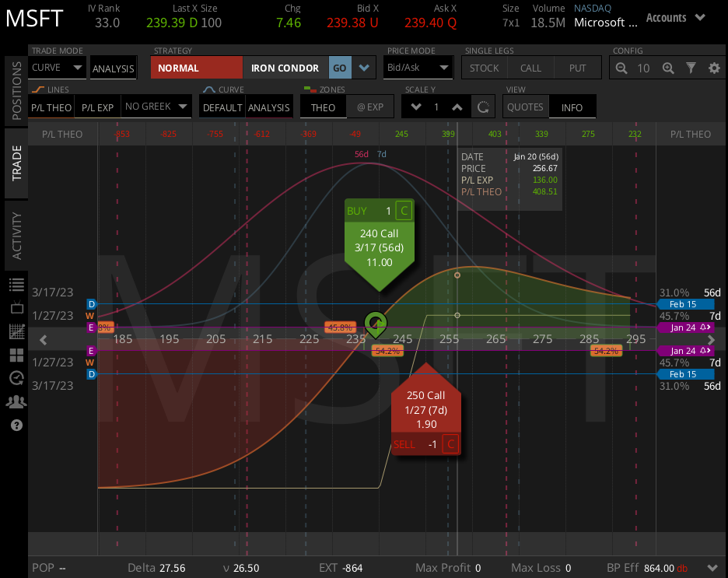Open the CURVE trade mode dropdown
The width and height of the screenshot is (728, 578).
[x=56, y=68]
